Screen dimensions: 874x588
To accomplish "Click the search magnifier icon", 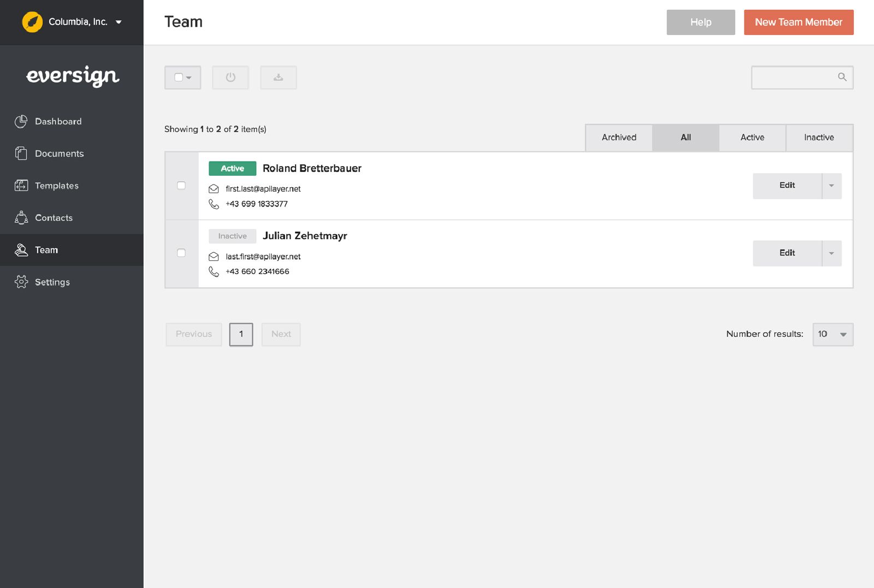I will tap(842, 78).
